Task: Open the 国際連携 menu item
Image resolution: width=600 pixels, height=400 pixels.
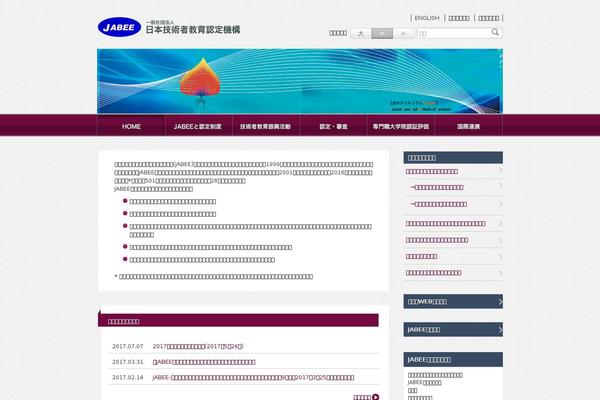Action: 468,126
